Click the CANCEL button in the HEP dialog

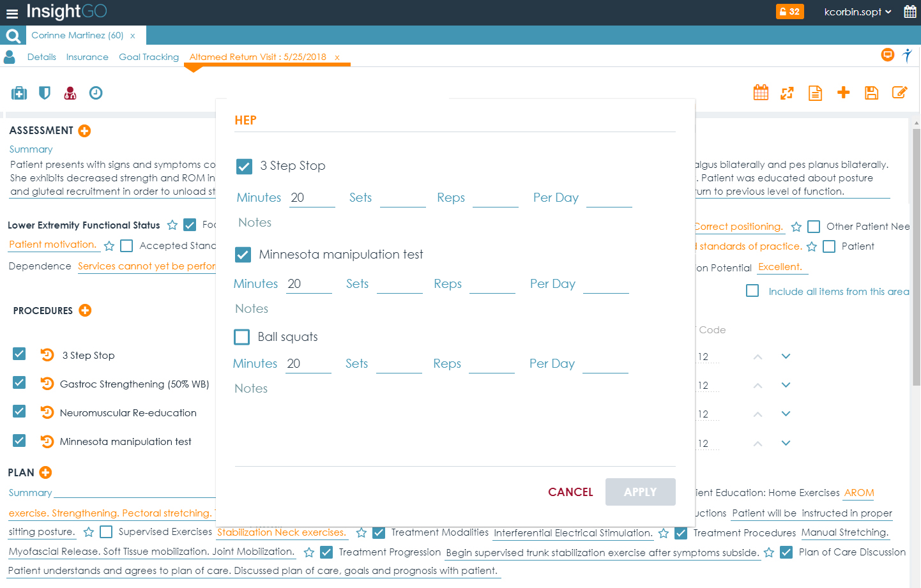click(x=570, y=492)
